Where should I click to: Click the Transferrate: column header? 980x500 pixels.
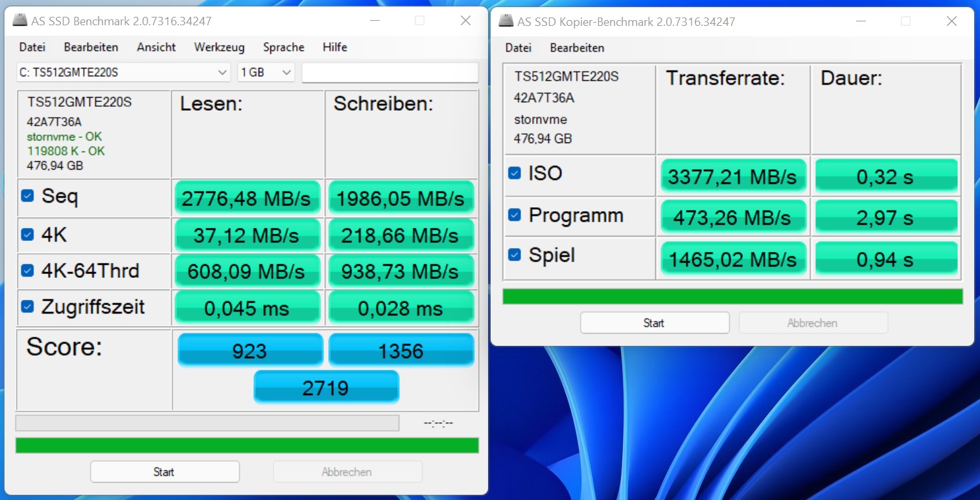(x=725, y=78)
